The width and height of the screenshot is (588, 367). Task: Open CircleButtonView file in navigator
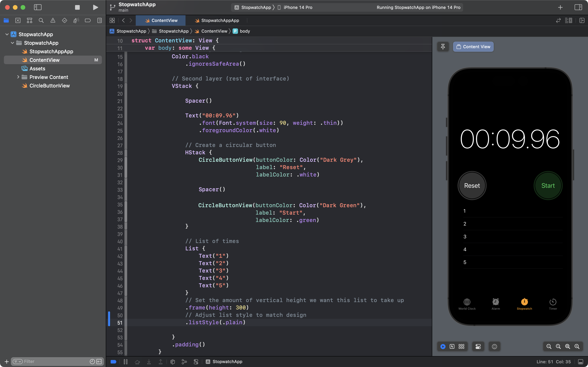[x=50, y=86]
